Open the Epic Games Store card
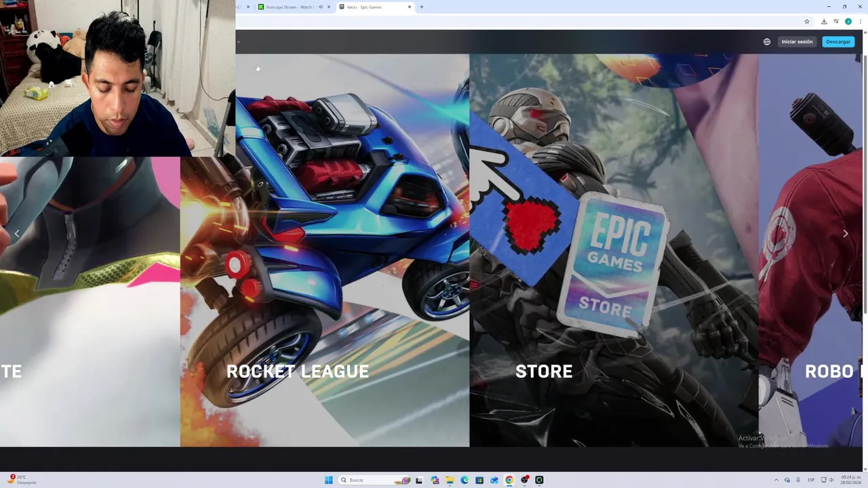Viewport: 868px width, 488px height. [614, 251]
